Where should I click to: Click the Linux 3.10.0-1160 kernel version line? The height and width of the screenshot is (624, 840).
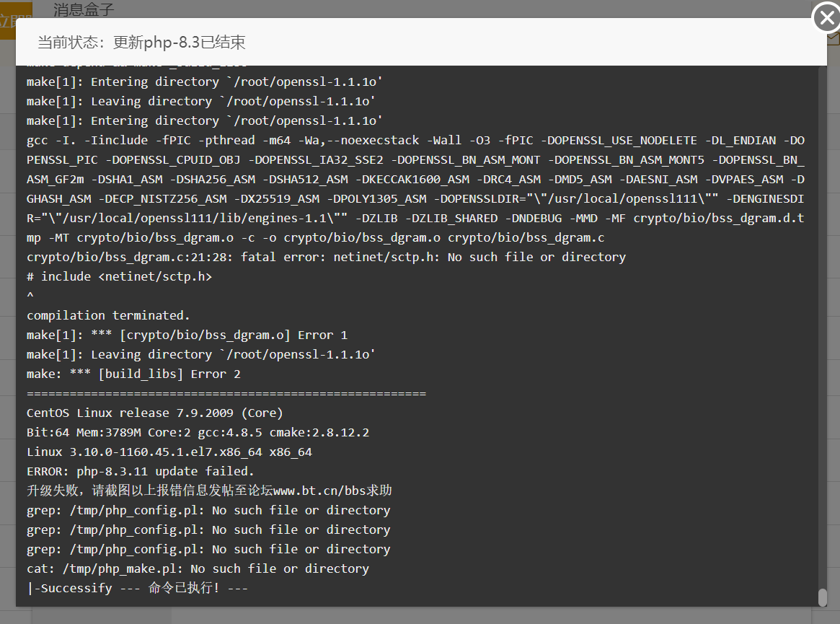coord(169,452)
